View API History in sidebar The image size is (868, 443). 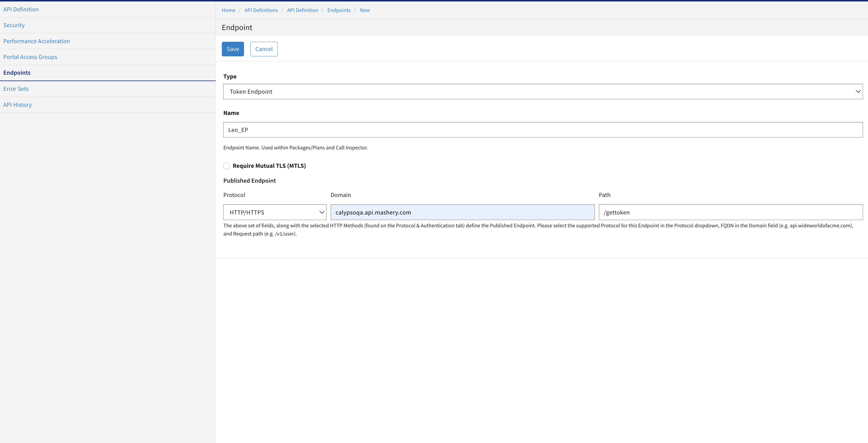point(18,105)
